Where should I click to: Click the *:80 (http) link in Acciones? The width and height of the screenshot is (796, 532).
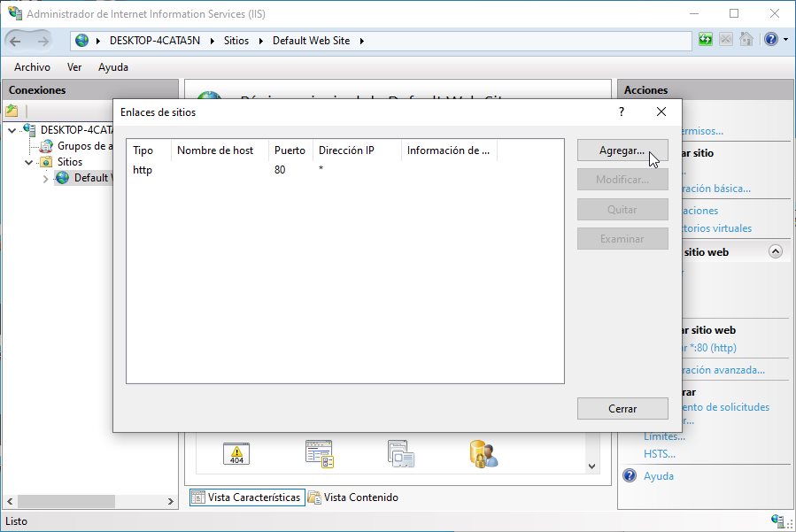pos(709,348)
